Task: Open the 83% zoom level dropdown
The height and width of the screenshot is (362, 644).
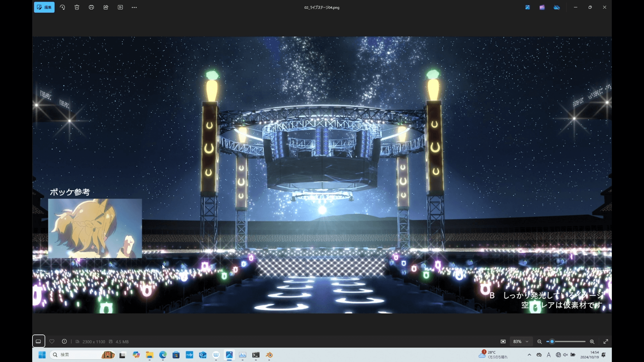Action: (x=521, y=342)
